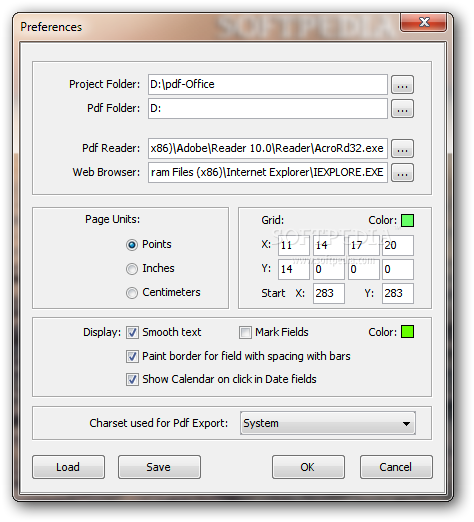Click the Save button
Viewport: 474px width, 522px height.
click(x=159, y=467)
